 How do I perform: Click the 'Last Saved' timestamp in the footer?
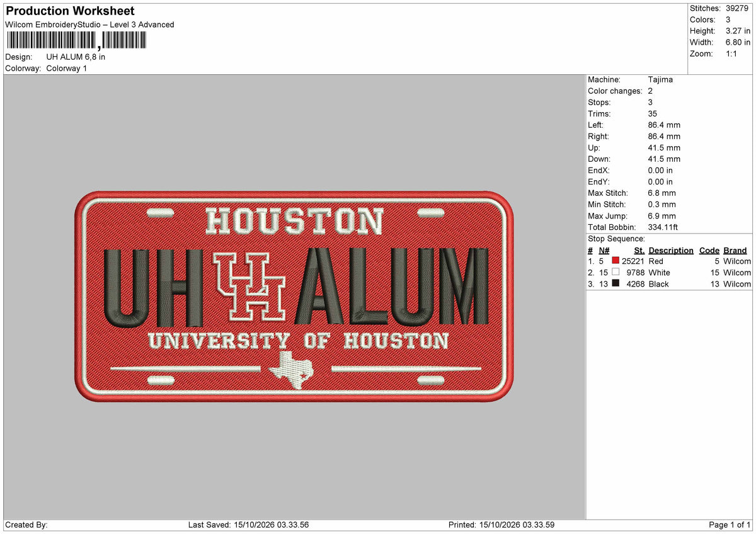248,525
